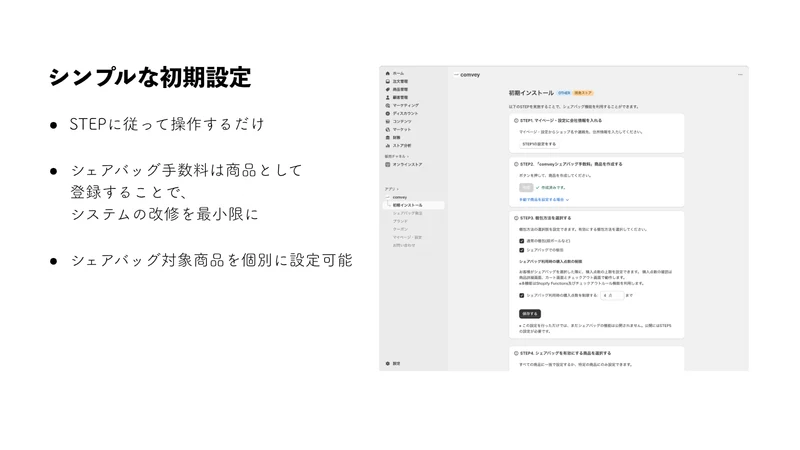Click the STEP4 status circle icon
Screen dimensions: 800x450
pyautogui.click(x=516, y=353)
